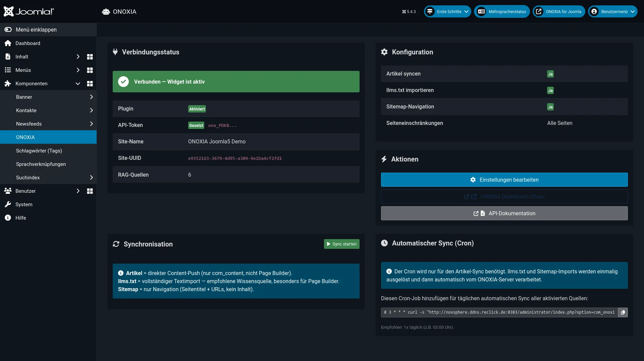
Task: Click the Dashboard home icon
Action: point(8,43)
